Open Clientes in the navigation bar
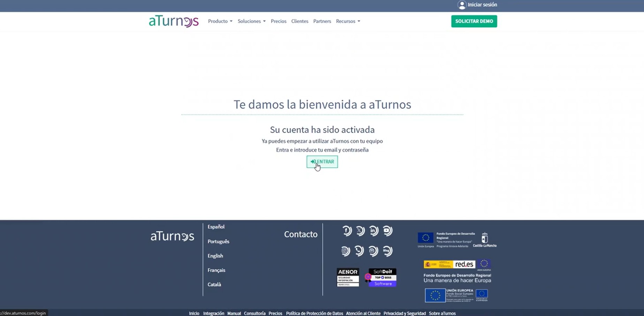This screenshot has width=644, height=316. coord(300,21)
